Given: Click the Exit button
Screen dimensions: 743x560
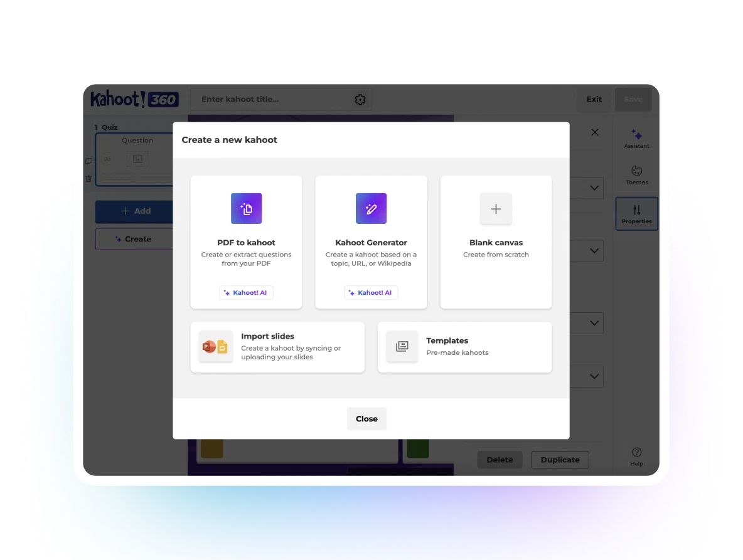Looking at the screenshot, I should click(594, 100).
